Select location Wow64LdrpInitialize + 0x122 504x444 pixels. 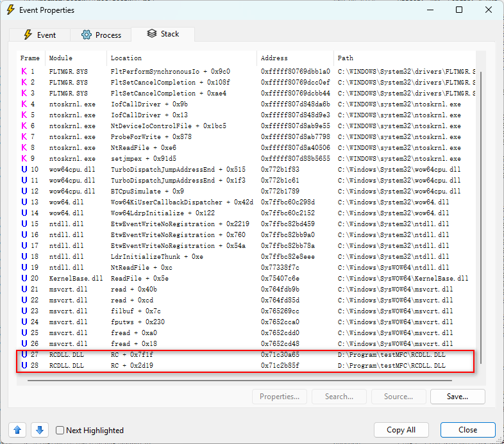163,213
